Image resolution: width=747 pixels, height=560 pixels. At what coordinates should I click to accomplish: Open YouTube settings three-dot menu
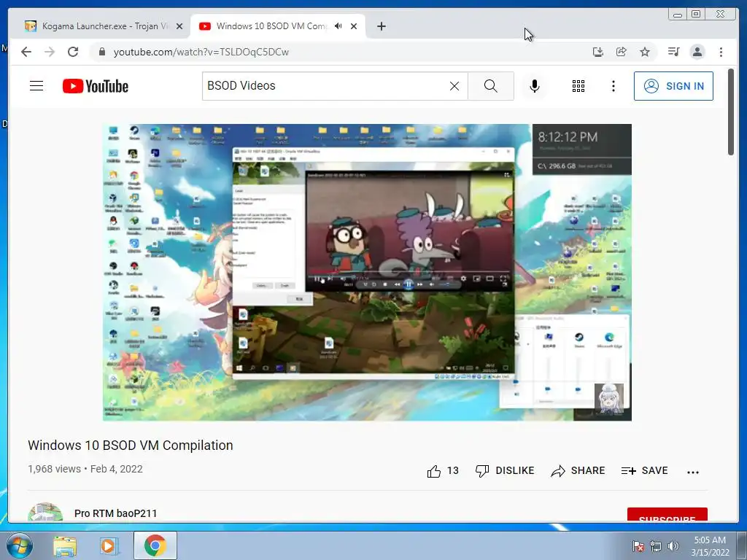tap(613, 86)
